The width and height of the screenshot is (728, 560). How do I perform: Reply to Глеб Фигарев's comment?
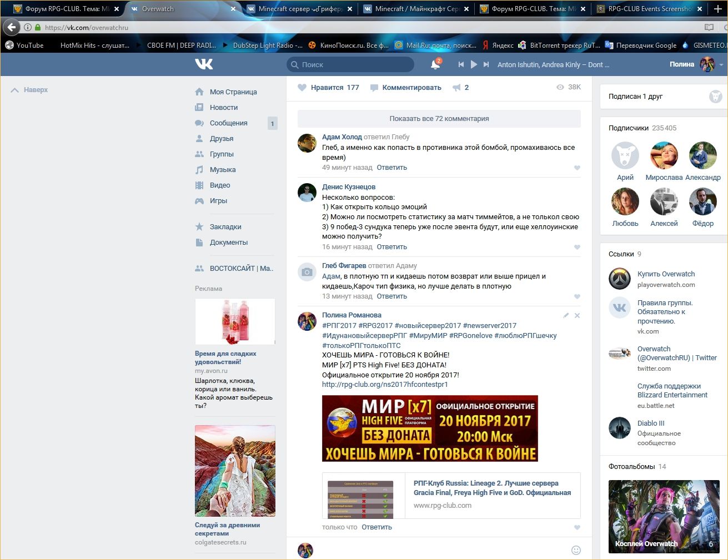pyautogui.click(x=392, y=296)
